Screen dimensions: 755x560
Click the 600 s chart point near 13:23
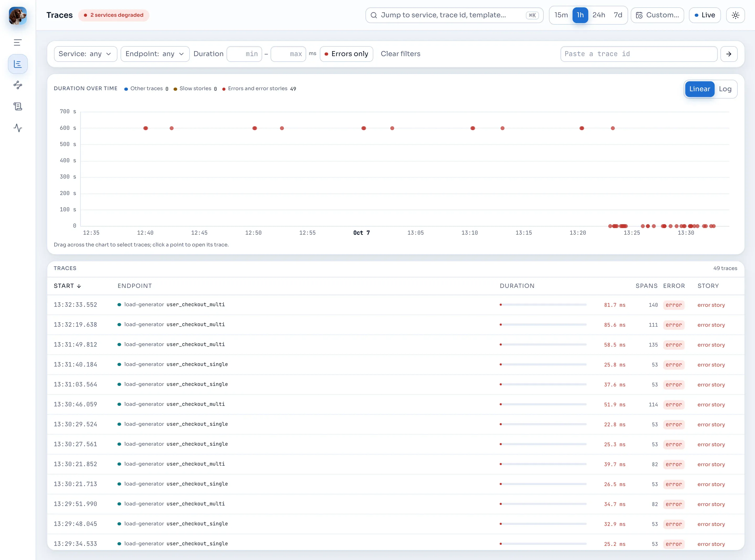[613, 128]
